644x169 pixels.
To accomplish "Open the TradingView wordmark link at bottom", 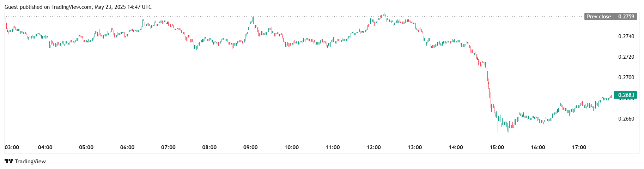I will click(x=30, y=162).
